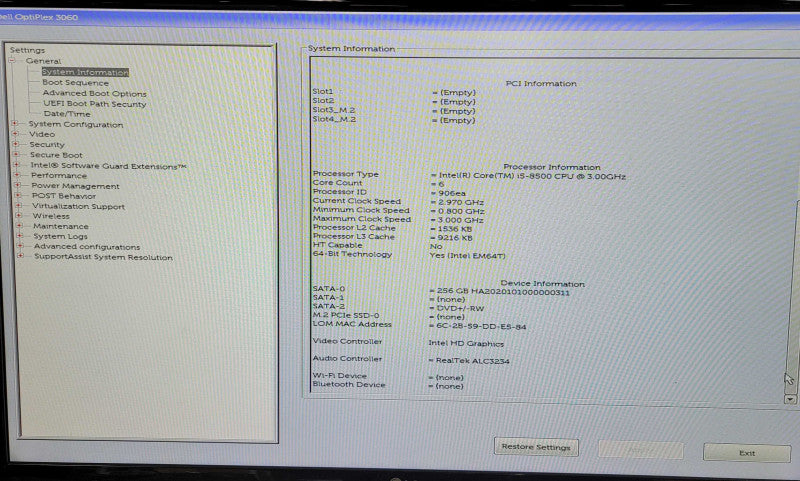Click the Device Information heading
Viewport: 800px width, 481px height.
(x=542, y=283)
